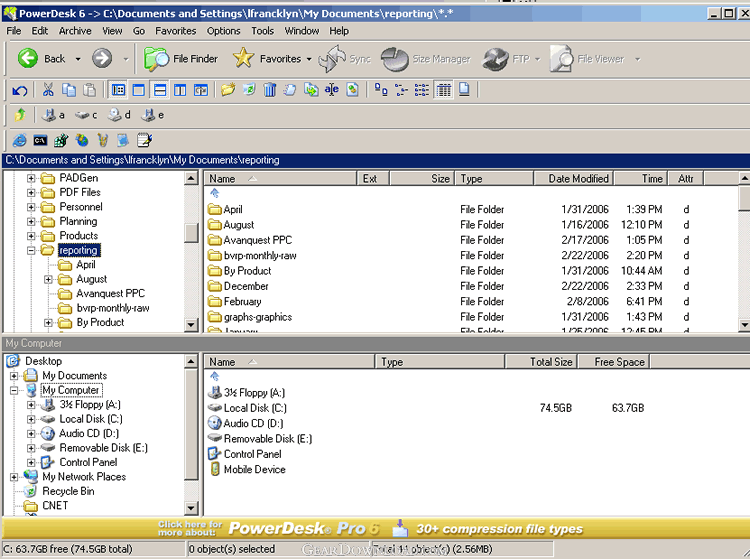
Task: Click the Cut scissors icon
Action: [x=48, y=90]
